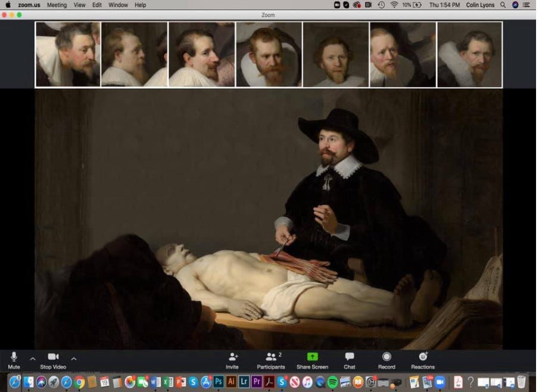Click the battery status indicator

412,5
